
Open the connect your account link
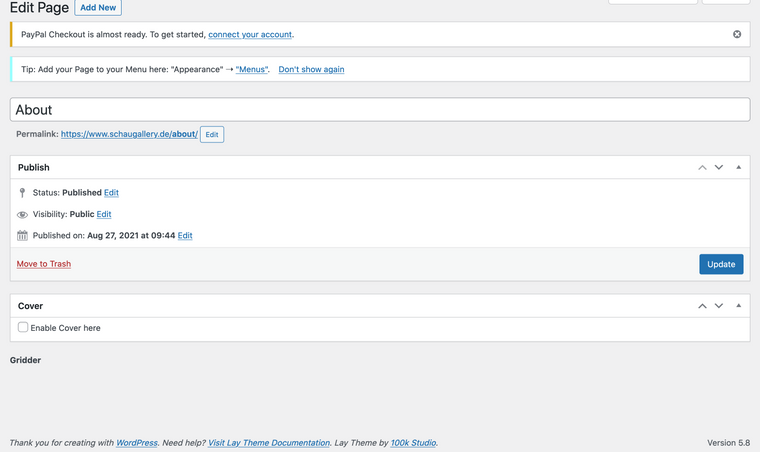click(250, 34)
